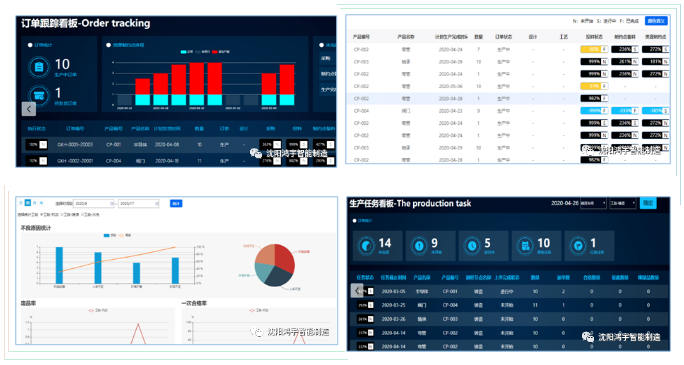This screenshot has width=684, height=365.
Task: Open the second dropdown before the cyan button
Action: [623, 203]
